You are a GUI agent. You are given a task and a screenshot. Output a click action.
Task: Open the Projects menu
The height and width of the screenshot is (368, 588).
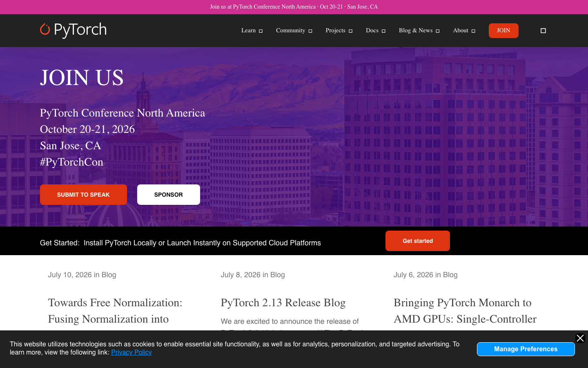tap(335, 31)
